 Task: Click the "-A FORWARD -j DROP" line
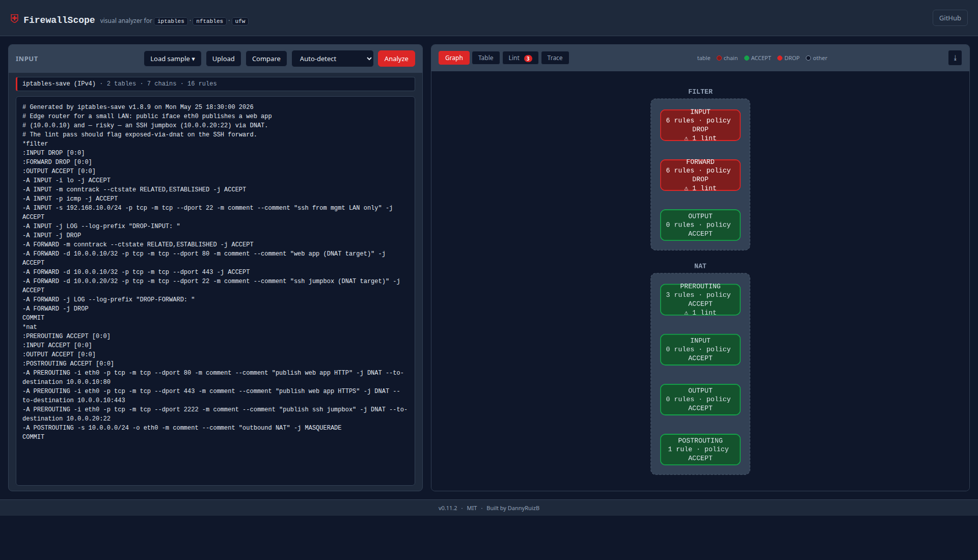(56, 309)
